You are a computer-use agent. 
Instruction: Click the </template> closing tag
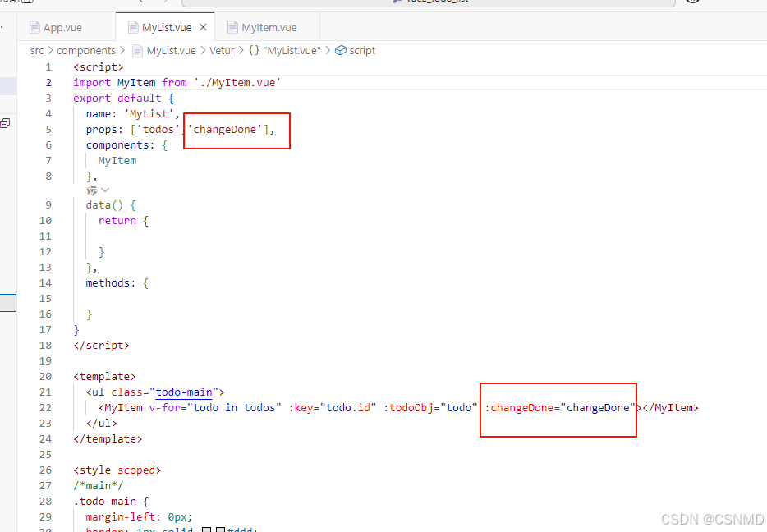[x=108, y=439]
